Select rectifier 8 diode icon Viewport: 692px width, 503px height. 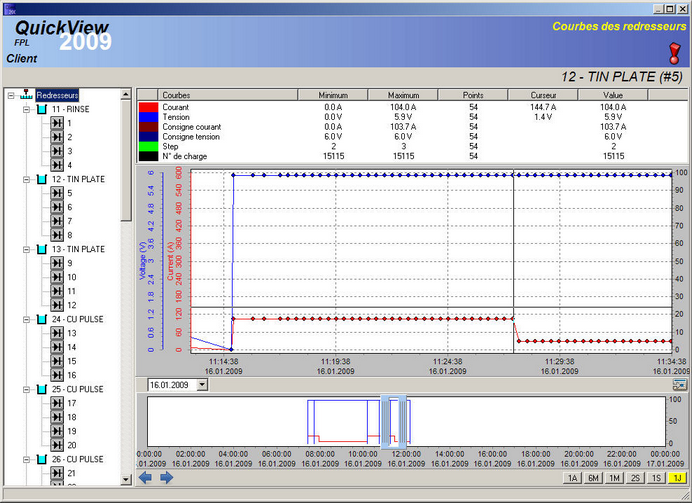57,235
